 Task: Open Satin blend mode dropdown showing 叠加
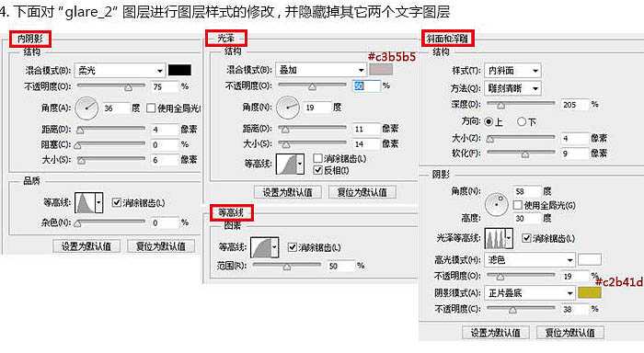tap(321, 70)
